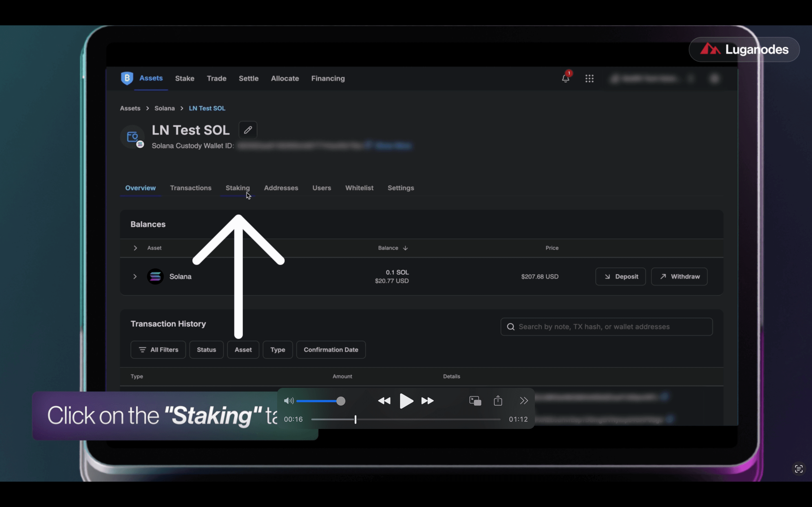Toggle the picture-in-picture icon
The height and width of the screenshot is (507, 812).
[475, 401]
